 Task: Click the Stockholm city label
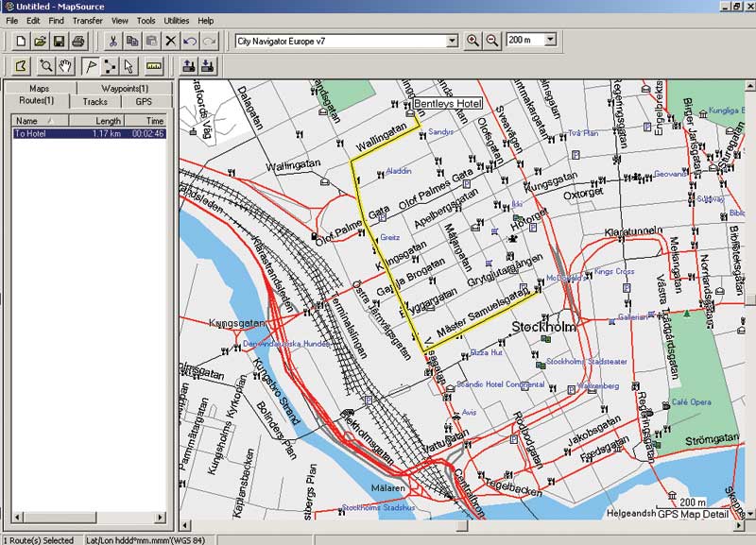point(543,327)
